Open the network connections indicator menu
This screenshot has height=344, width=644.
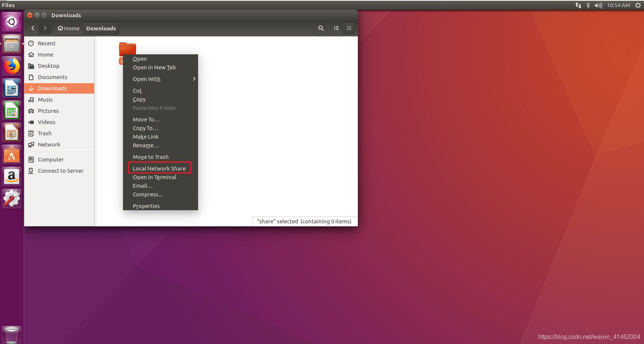578,5
